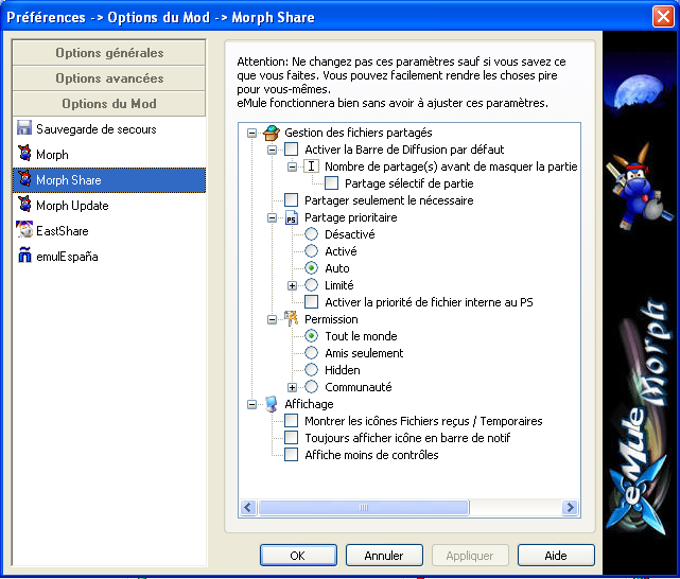Check Affiche moins de contrôles
The width and height of the screenshot is (680, 579).
point(291,455)
